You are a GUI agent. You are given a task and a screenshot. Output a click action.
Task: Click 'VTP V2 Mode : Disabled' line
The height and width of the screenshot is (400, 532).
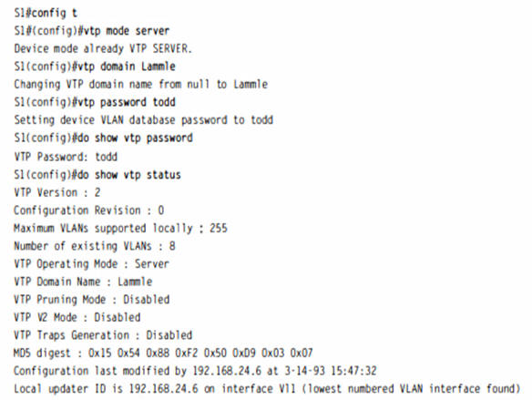click(77, 317)
